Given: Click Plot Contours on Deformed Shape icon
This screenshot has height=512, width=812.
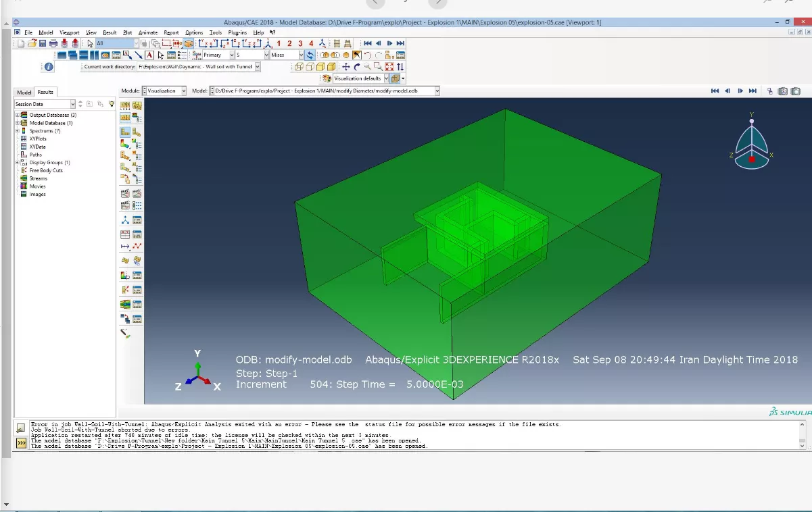Looking at the screenshot, I should point(125,144).
